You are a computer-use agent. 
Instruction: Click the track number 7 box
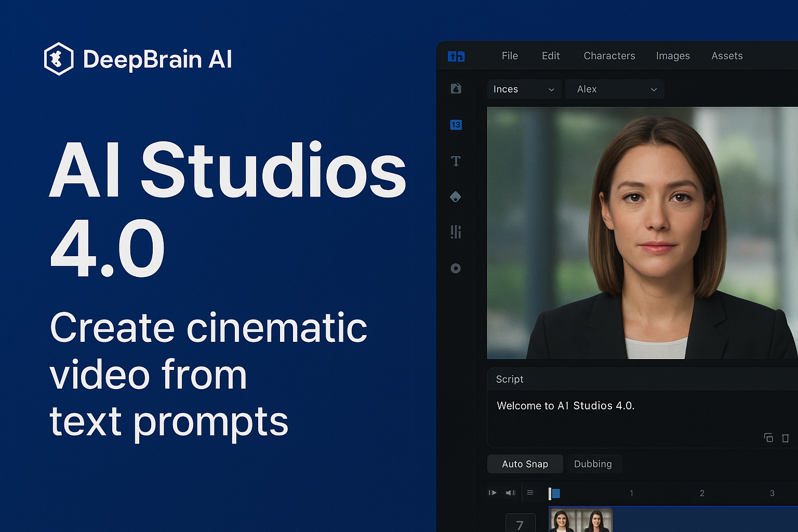coord(520,523)
